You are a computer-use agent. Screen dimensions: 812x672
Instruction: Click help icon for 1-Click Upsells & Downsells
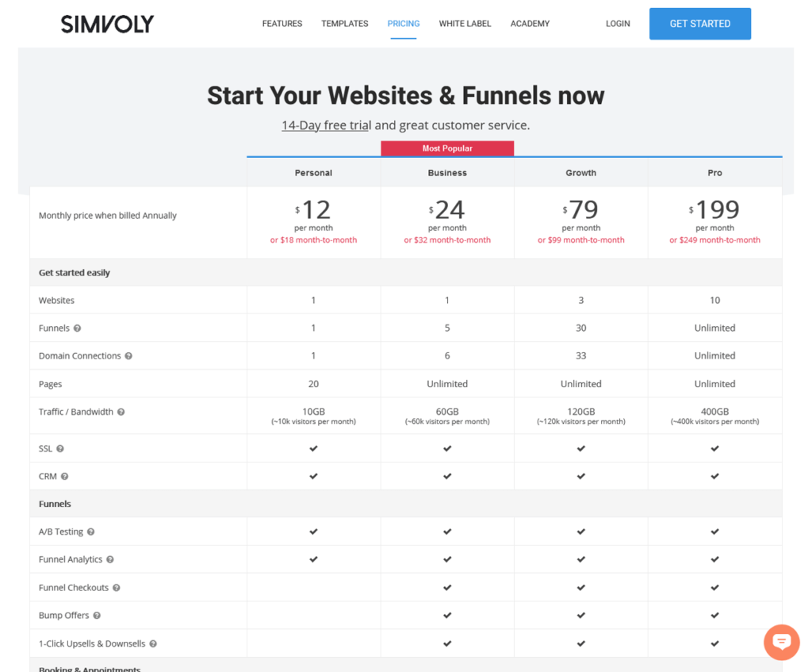153,644
